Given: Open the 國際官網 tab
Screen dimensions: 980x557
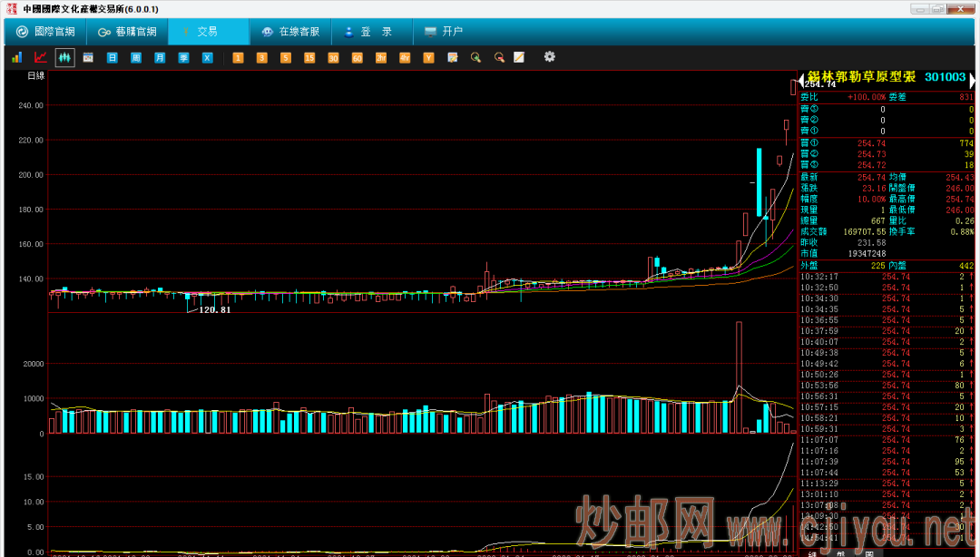Looking at the screenshot, I should [x=45, y=32].
